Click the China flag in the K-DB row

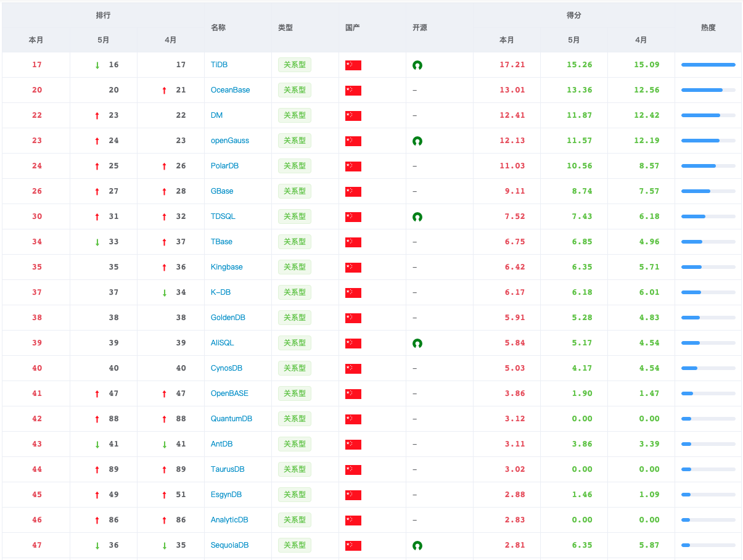click(x=353, y=293)
